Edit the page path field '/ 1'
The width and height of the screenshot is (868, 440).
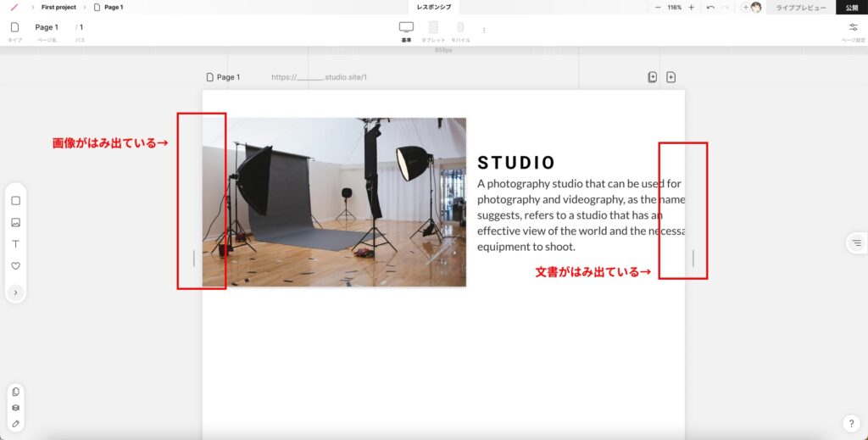80,27
